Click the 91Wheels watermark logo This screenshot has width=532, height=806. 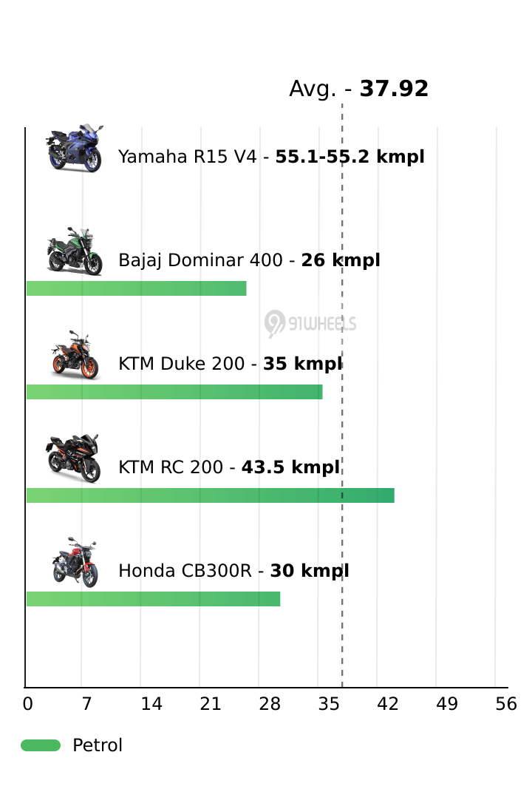(310, 323)
